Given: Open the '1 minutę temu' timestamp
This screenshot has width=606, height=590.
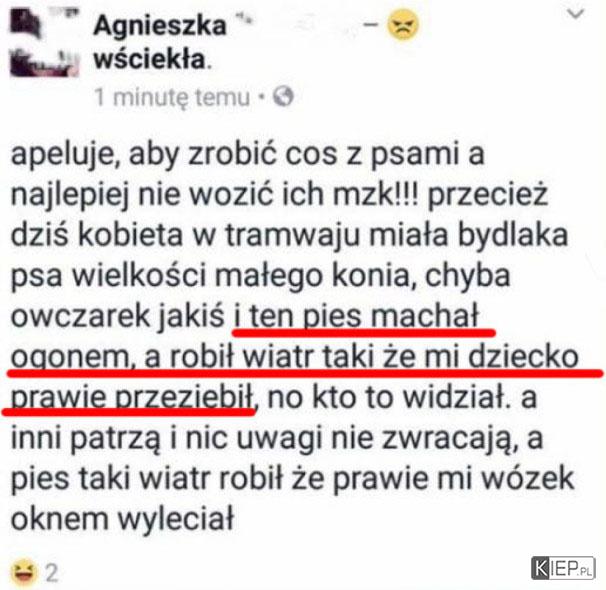Looking at the screenshot, I should coord(172,97).
